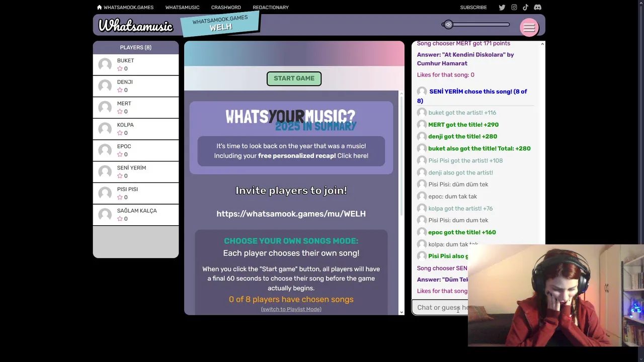Click 'Song chooser MERT got 171 points'
Viewport: 644px width, 362px height.
pos(463,44)
